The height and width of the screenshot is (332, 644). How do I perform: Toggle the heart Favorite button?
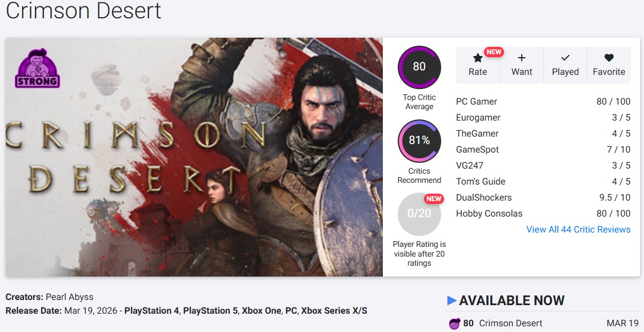[x=609, y=58]
